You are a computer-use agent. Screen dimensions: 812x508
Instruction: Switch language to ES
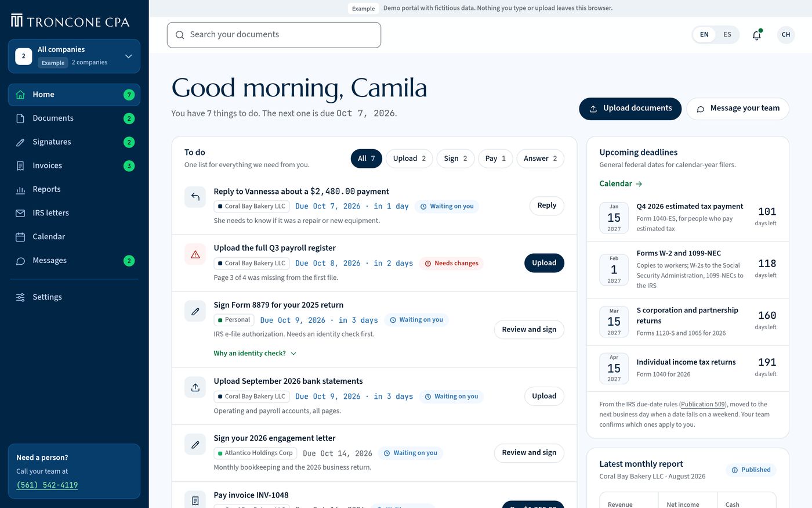pos(727,35)
